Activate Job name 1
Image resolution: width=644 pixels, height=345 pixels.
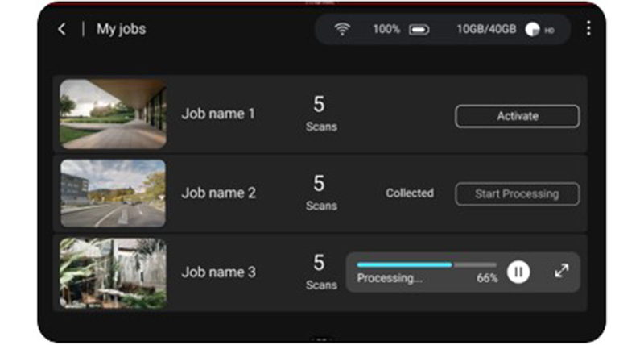click(517, 116)
